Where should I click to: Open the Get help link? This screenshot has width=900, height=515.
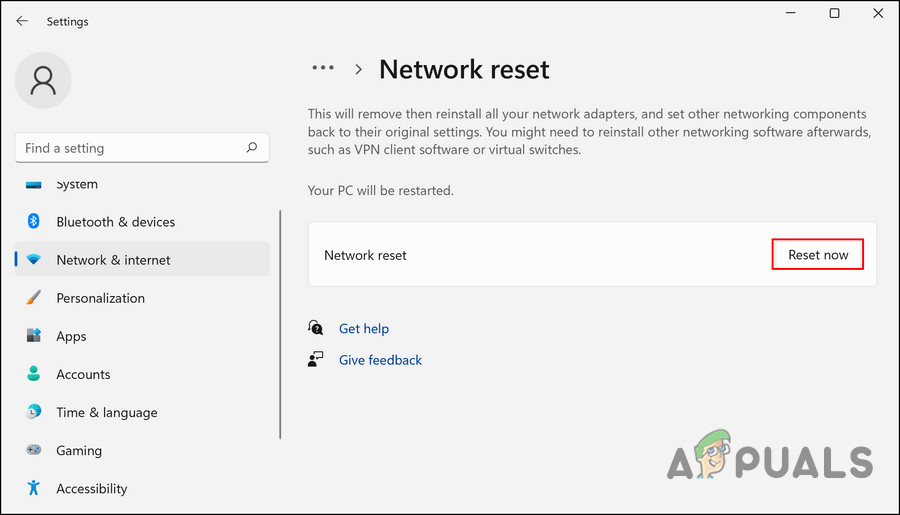point(364,328)
